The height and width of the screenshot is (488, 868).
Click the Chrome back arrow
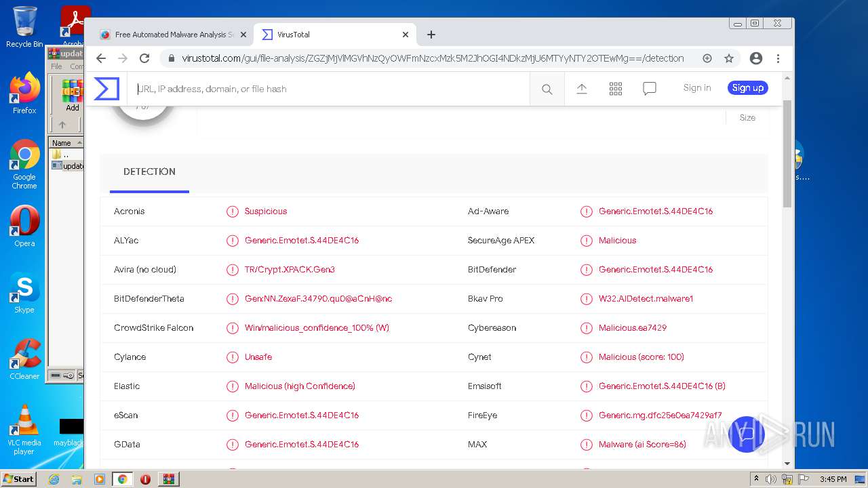click(101, 58)
